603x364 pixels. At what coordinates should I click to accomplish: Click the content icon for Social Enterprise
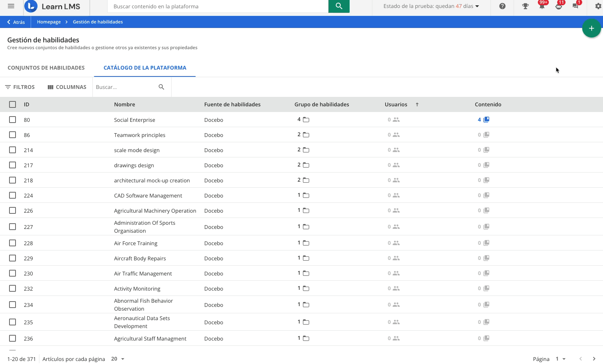[x=487, y=120]
